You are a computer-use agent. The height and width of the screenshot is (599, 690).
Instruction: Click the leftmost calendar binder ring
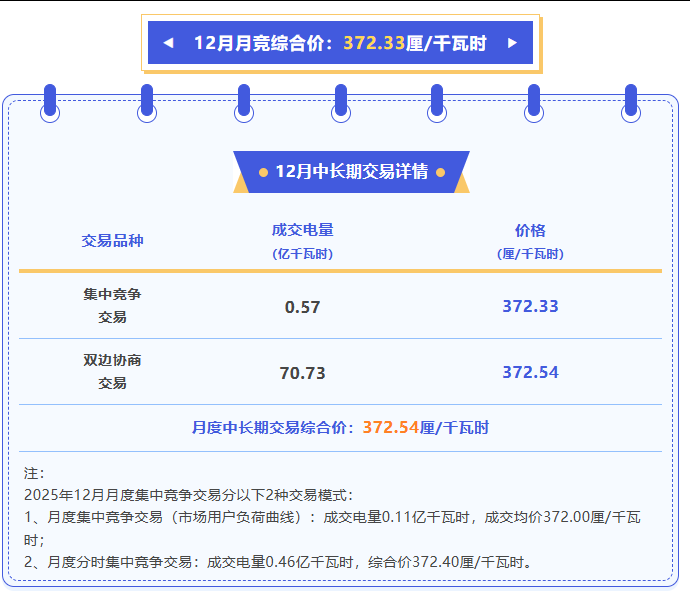[x=50, y=103]
